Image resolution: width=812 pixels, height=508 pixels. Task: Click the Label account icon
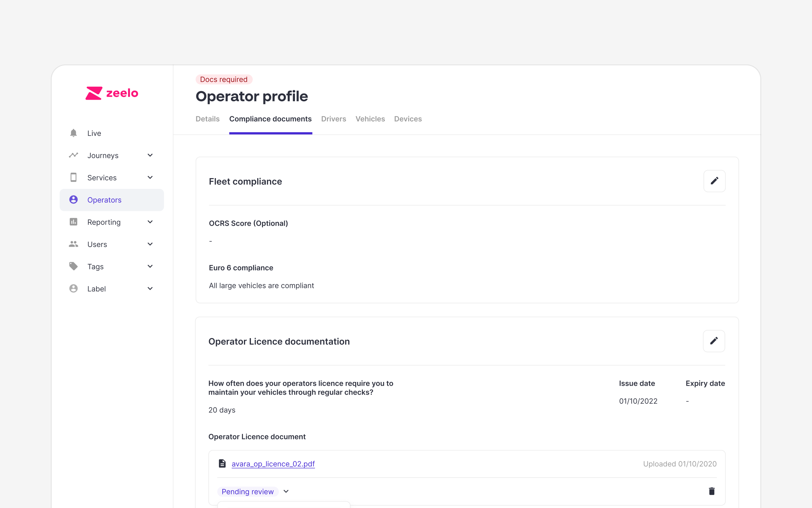pos(74,288)
